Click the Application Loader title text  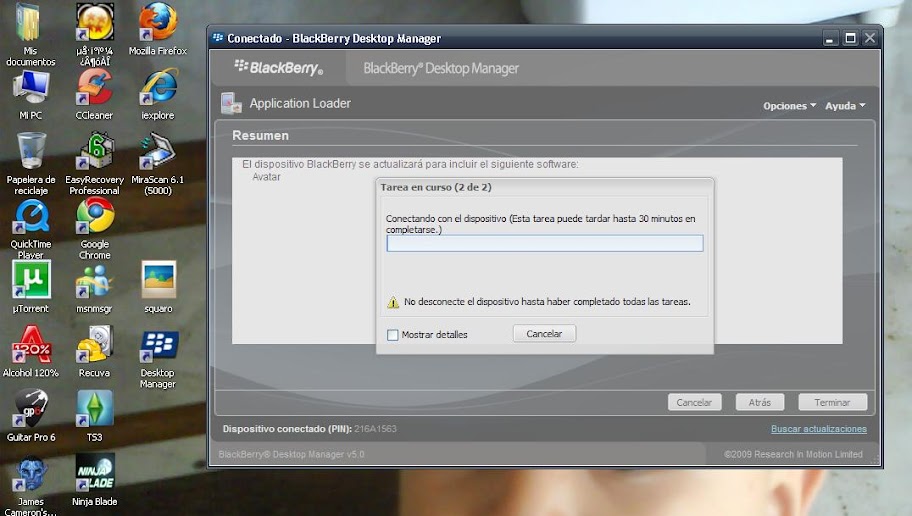(300, 104)
